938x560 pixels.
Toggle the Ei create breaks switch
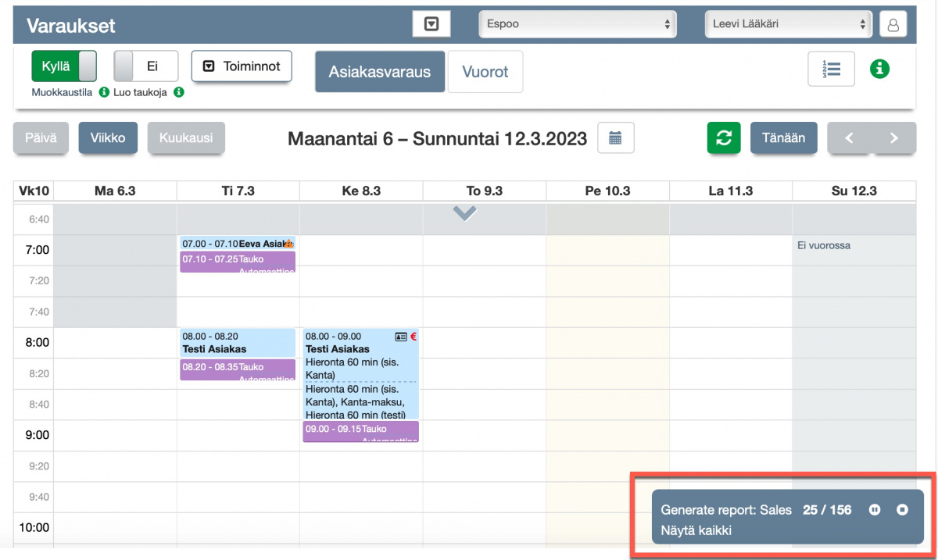pyautogui.click(x=146, y=66)
